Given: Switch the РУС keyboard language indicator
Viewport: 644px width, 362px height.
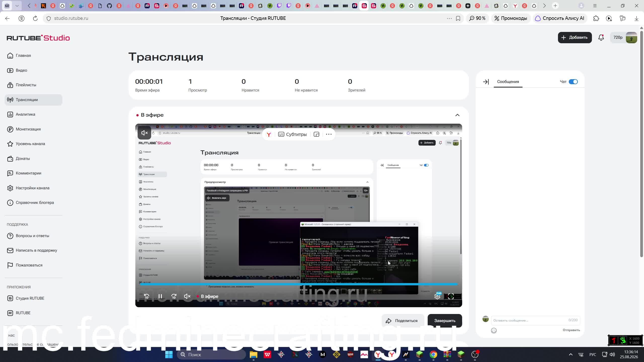Looking at the screenshot, I should pyautogui.click(x=593, y=355).
